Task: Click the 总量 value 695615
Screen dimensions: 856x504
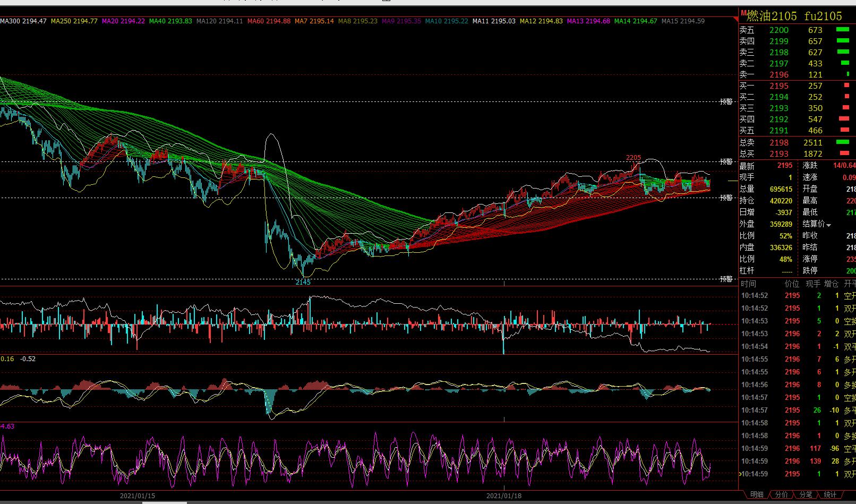Action: [x=781, y=189]
